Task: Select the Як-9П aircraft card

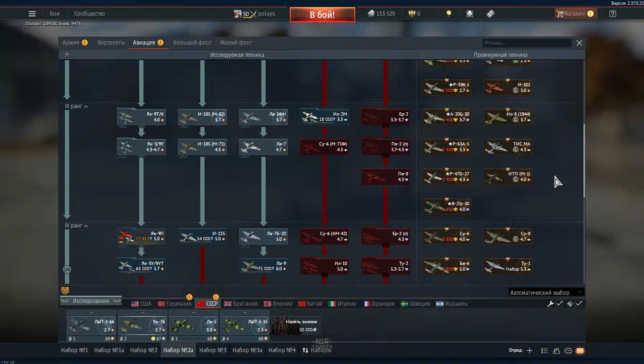Action: point(141,237)
